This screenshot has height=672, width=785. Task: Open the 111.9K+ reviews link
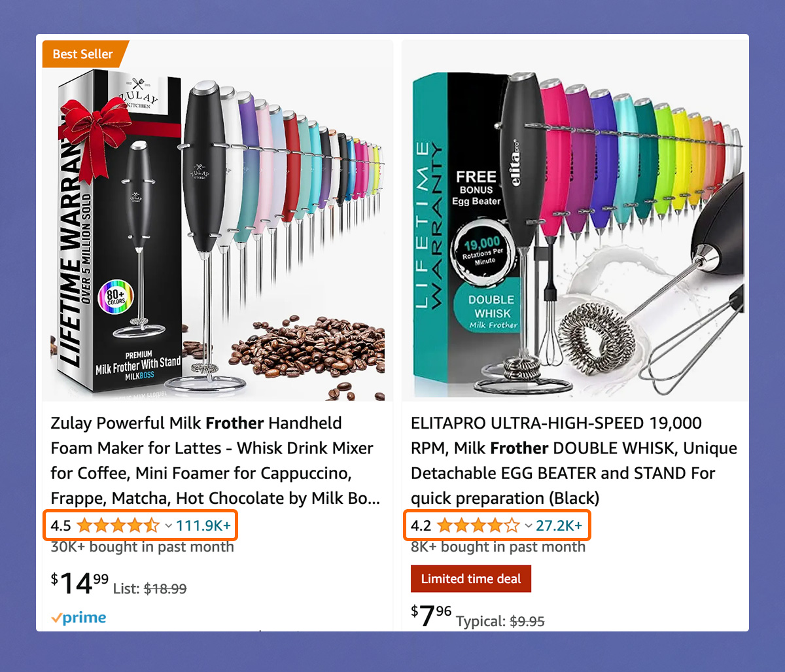tap(203, 525)
